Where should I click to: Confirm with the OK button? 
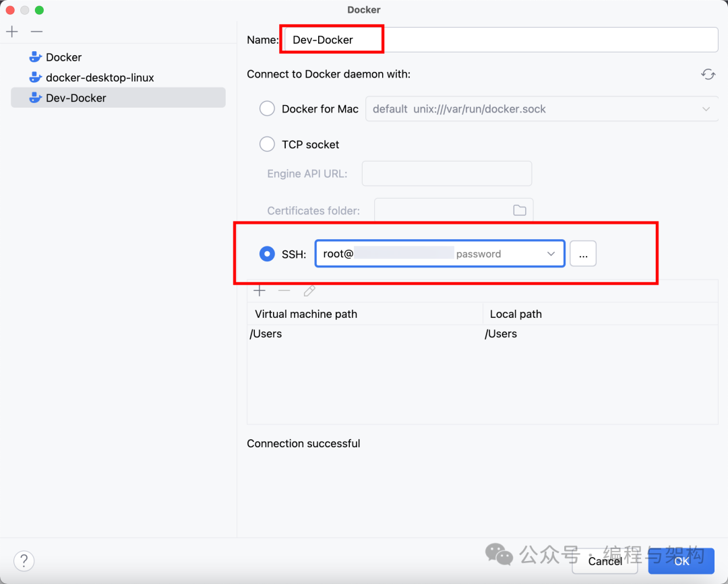[681, 561]
